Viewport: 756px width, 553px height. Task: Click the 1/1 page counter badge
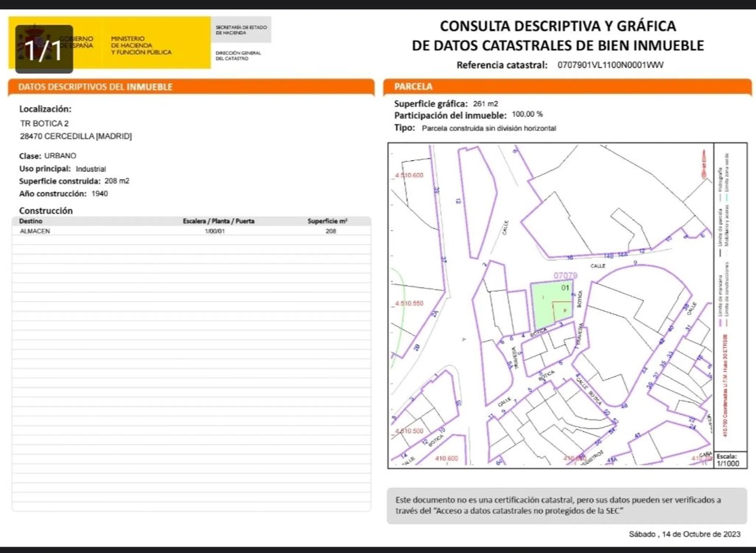point(44,49)
